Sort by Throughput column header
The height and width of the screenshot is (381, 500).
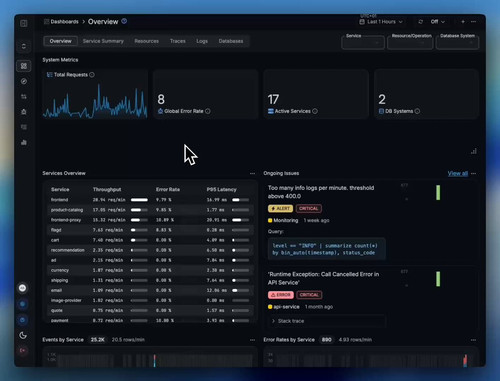(x=107, y=189)
